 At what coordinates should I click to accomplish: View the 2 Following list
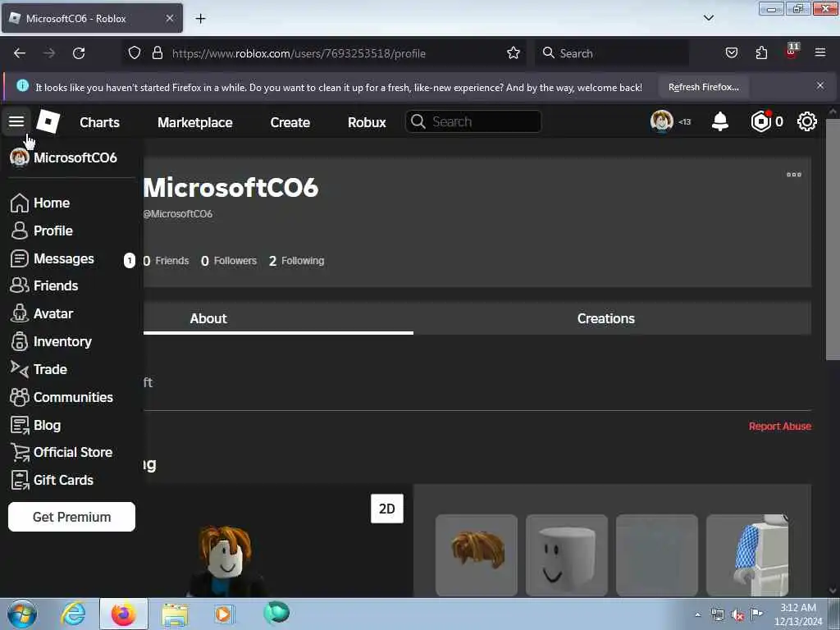pyautogui.click(x=296, y=261)
